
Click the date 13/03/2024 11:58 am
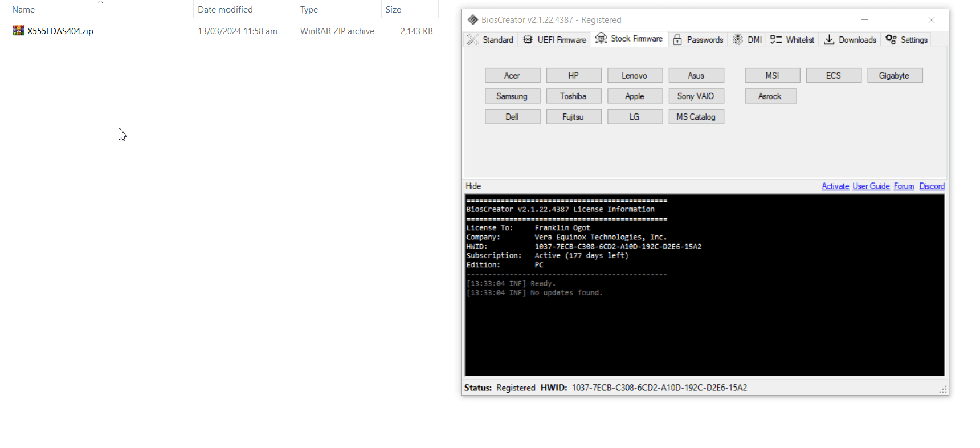click(x=238, y=31)
